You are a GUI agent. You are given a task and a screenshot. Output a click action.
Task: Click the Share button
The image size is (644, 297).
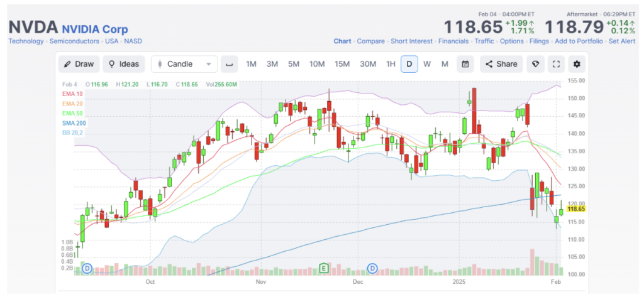[x=501, y=64]
